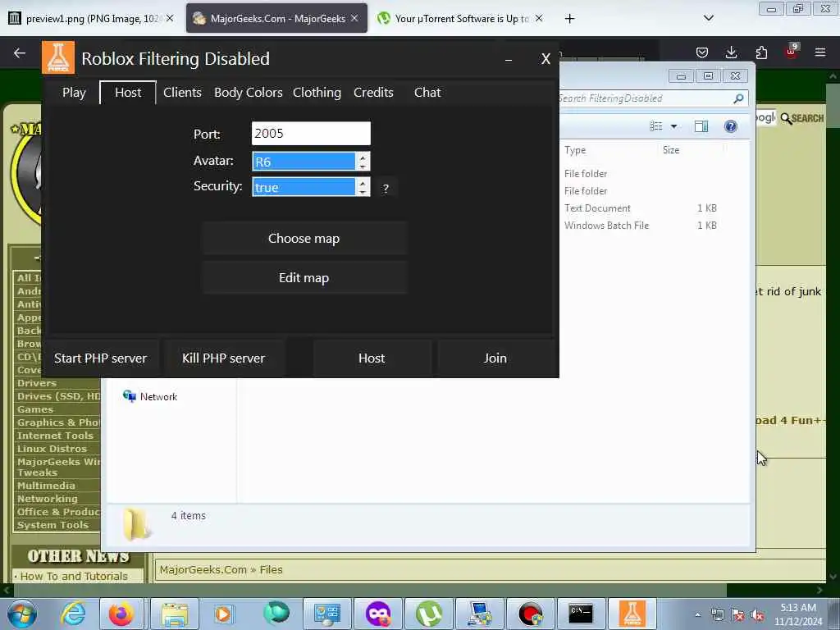The image size is (840, 630).
Task: Launch Internet Explorer from taskbar
Action: pyautogui.click(x=73, y=614)
